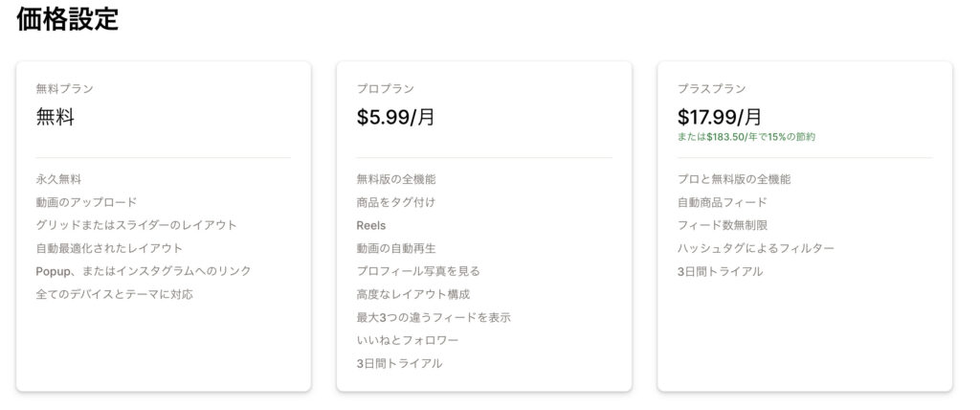
Task: Click 最大3つの違うフィードを表示 feature
Action: pos(434,317)
